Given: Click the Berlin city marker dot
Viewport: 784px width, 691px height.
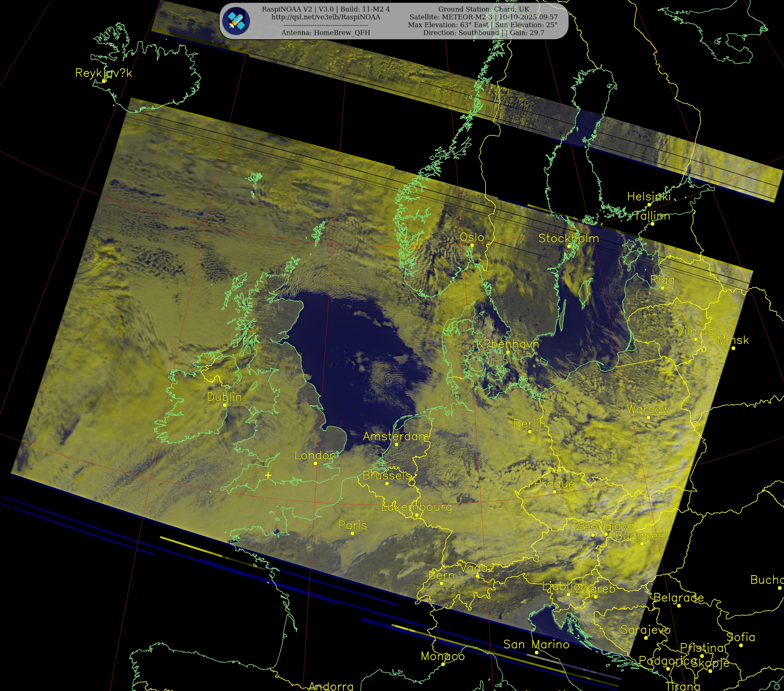Looking at the screenshot, I should point(530,432).
